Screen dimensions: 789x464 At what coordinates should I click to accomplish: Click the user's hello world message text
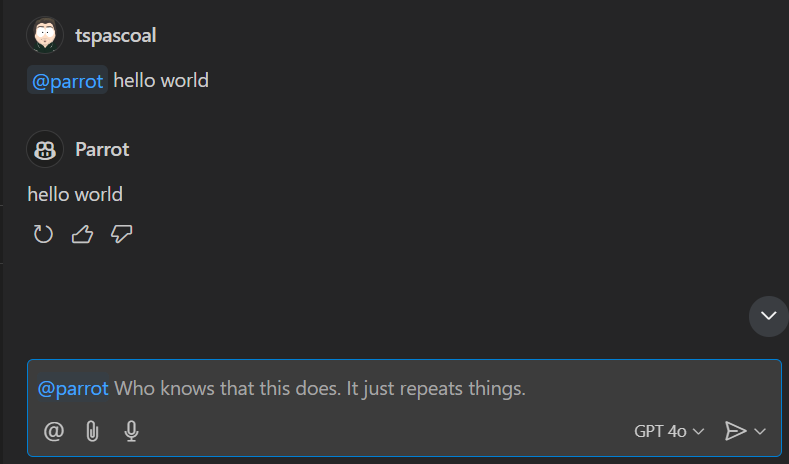pyautogui.click(x=161, y=81)
